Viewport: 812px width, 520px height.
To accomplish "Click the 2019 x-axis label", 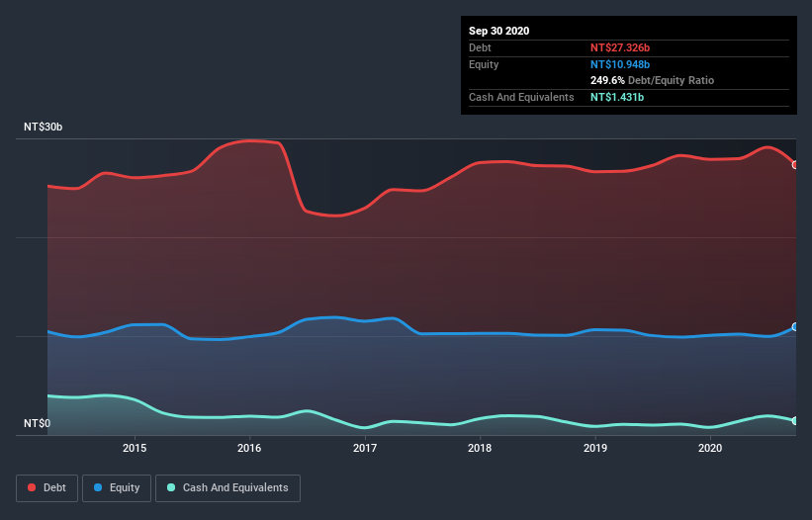I will coord(595,448).
